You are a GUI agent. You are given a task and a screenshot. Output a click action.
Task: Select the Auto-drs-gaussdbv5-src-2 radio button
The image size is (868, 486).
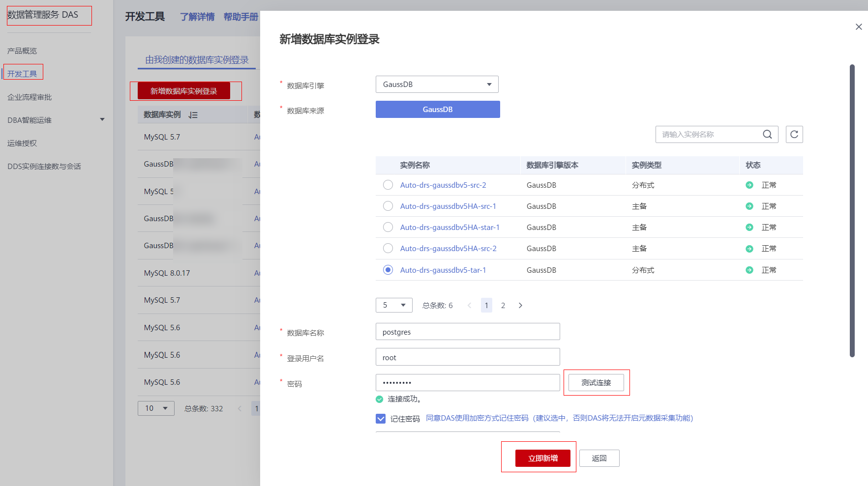(x=388, y=185)
